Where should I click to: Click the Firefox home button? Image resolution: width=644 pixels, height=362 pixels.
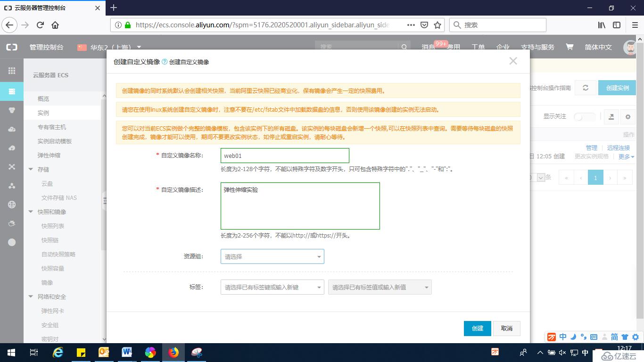click(55, 25)
